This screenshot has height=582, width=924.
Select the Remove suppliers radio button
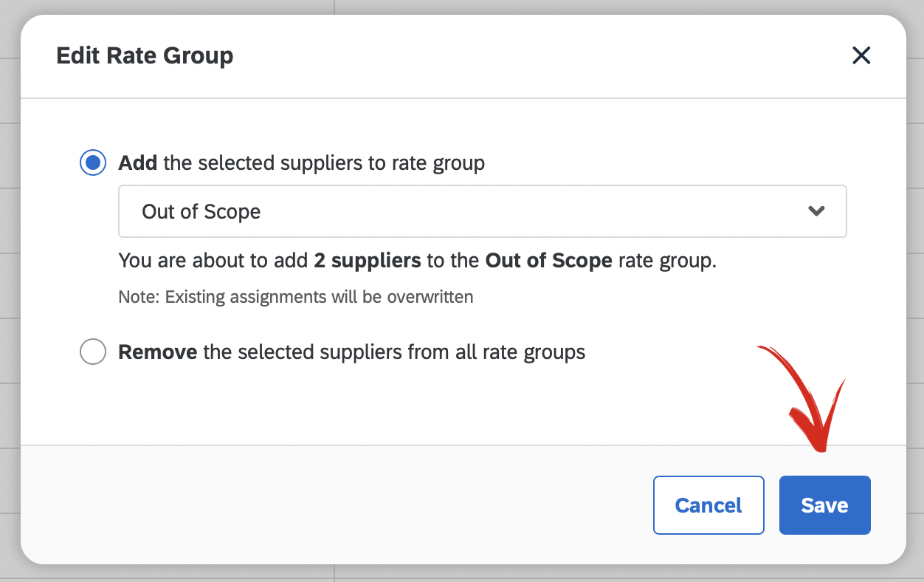pyautogui.click(x=93, y=352)
